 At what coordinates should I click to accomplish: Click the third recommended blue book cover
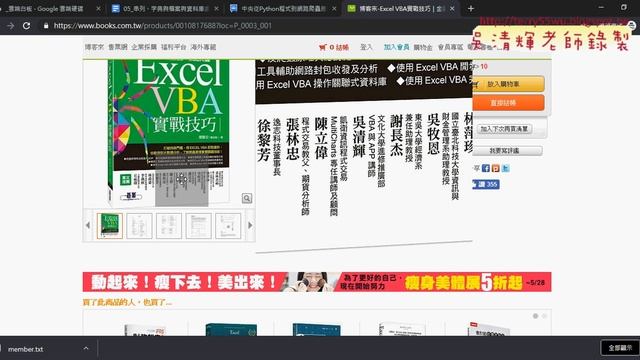click(316, 329)
